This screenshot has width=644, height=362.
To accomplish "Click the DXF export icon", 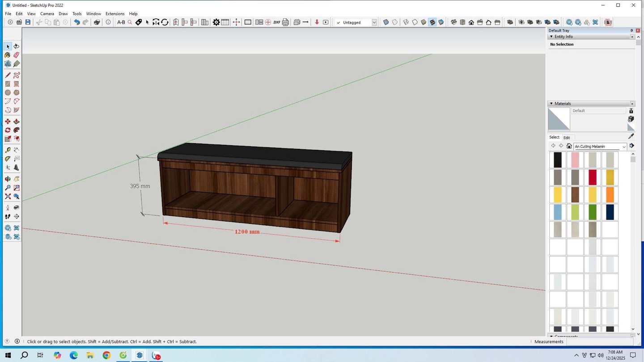I will [276, 22].
